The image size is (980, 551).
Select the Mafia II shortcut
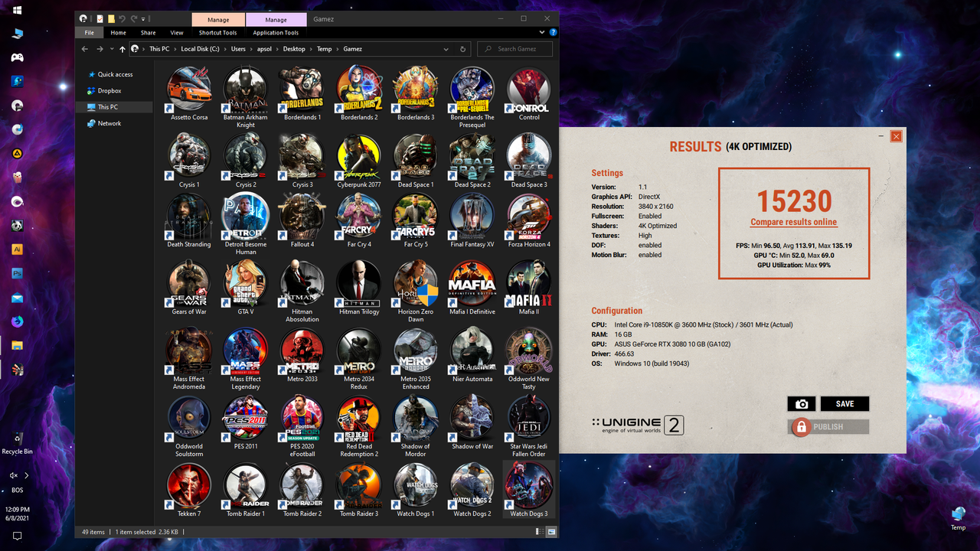click(529, 288)
